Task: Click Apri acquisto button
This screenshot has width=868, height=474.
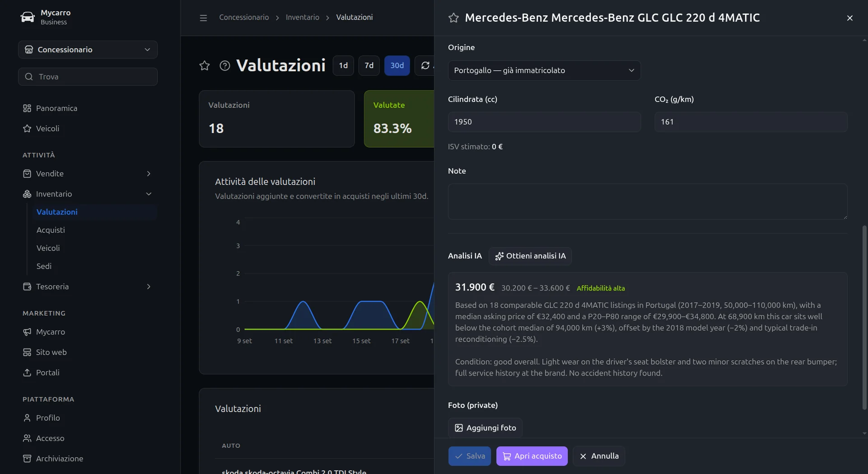Action: 532,456
